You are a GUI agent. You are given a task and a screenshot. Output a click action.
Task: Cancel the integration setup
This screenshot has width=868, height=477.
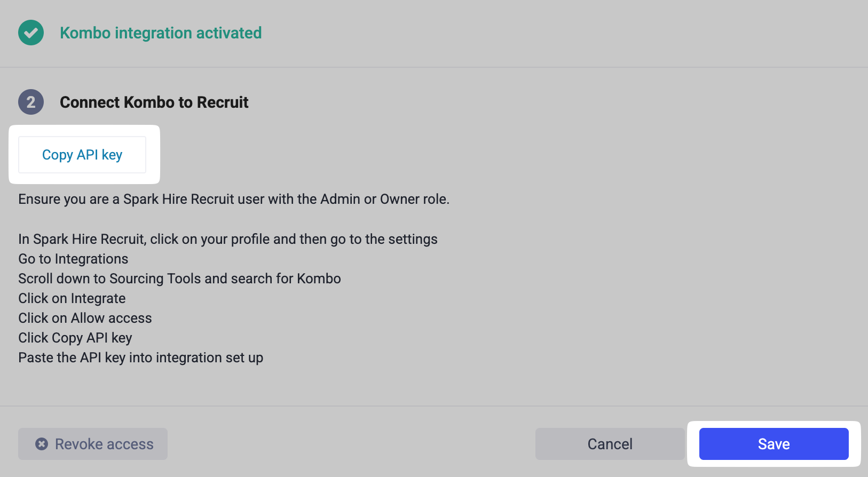click(x=610, y=444)
